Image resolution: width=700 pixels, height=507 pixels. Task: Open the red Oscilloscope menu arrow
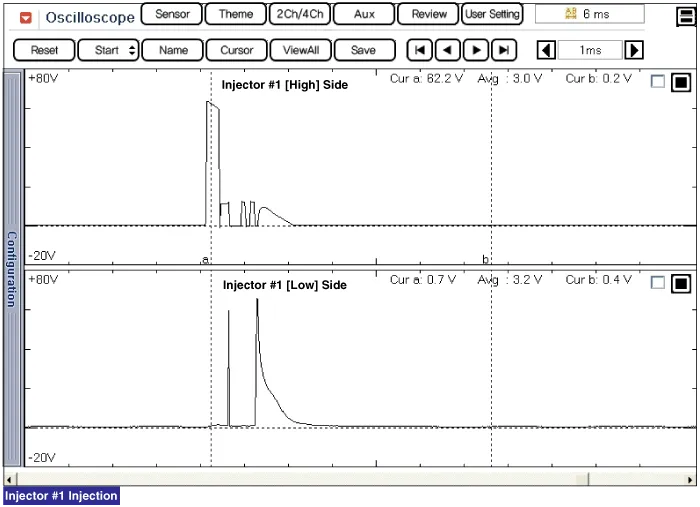tap(26, 17)
